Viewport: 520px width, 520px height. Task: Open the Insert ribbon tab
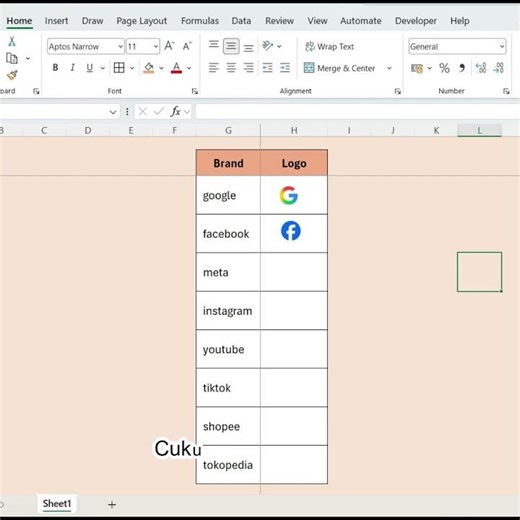[x=56, y=21]
